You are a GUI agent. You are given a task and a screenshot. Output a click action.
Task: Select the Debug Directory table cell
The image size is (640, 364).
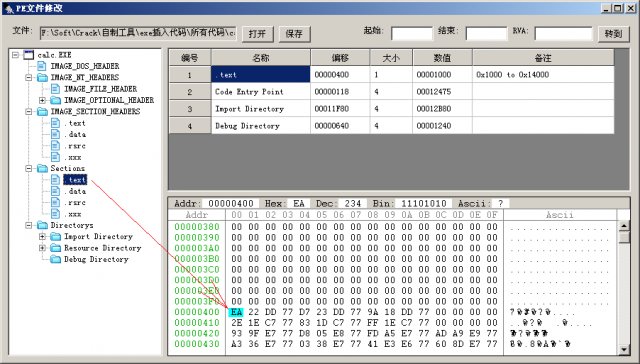click(261, 126)
